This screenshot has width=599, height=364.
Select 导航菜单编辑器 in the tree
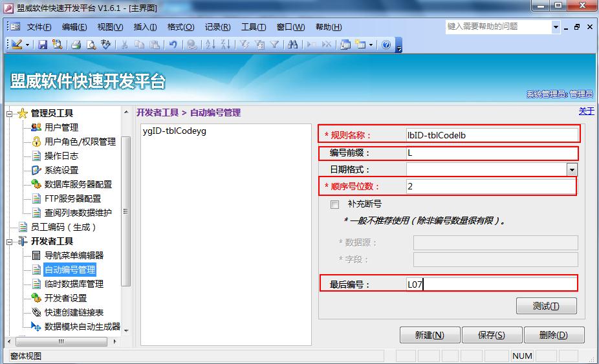(x=74, y=255)
